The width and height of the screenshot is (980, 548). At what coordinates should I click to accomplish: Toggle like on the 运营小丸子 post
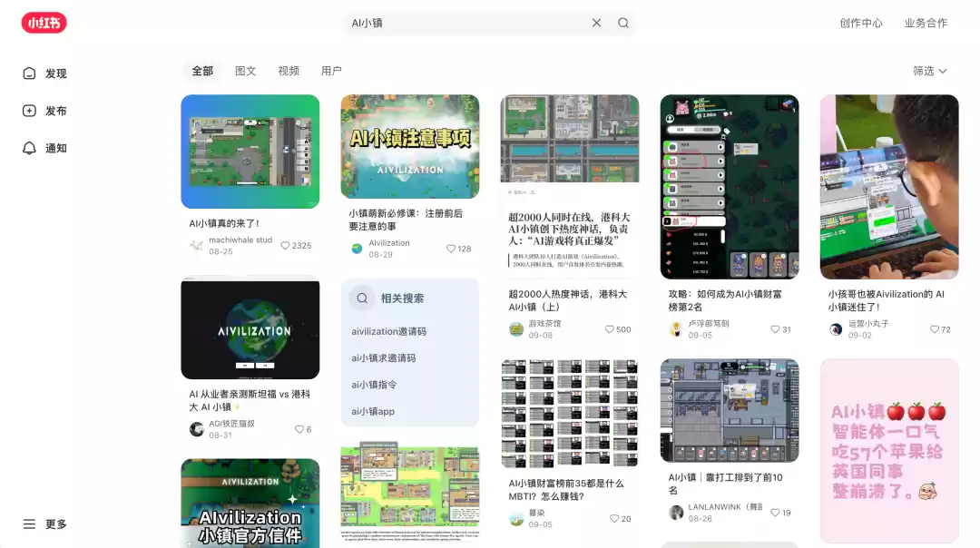[935, 329]
